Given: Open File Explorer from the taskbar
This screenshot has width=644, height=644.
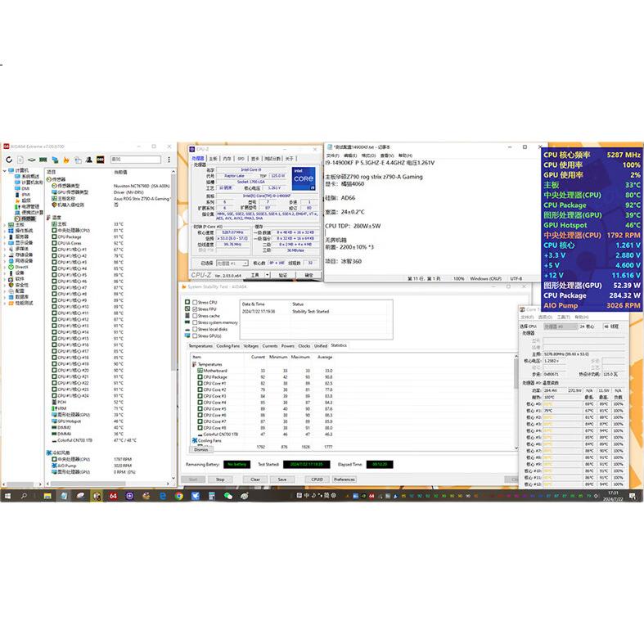Looking at the screenshot, I should pyautogui.click(x=47, y=496).
